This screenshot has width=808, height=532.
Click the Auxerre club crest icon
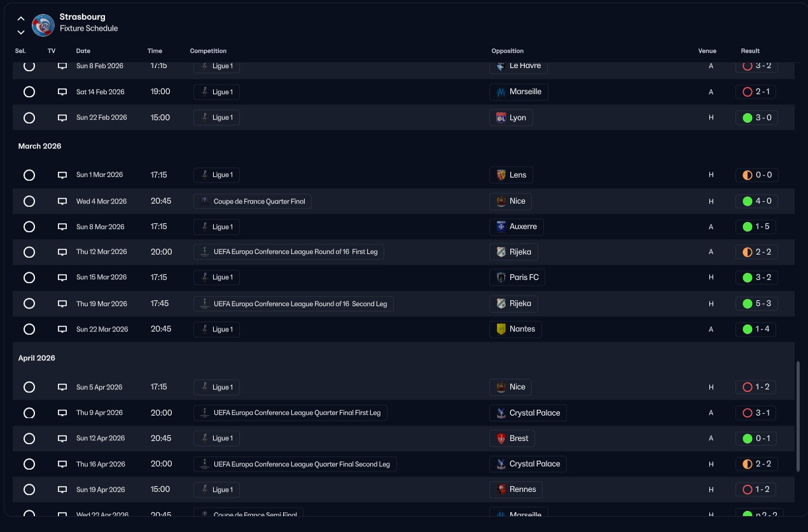tap(501, 227)
